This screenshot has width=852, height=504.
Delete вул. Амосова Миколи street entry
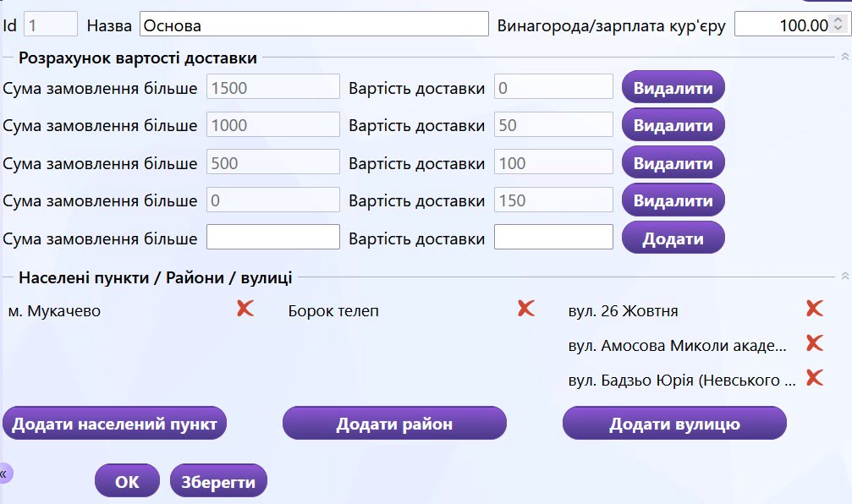815,342
